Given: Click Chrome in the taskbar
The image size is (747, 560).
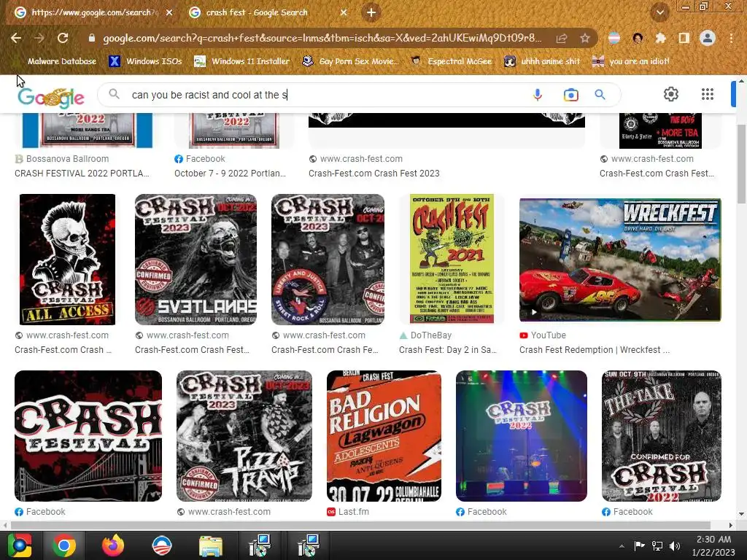Looking at the screenshot, I should (64, 545).
